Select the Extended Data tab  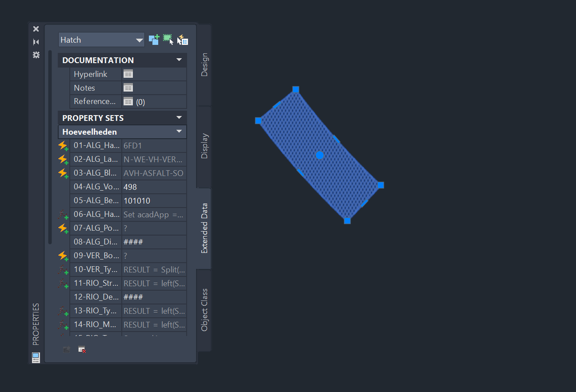click(204, 228)
